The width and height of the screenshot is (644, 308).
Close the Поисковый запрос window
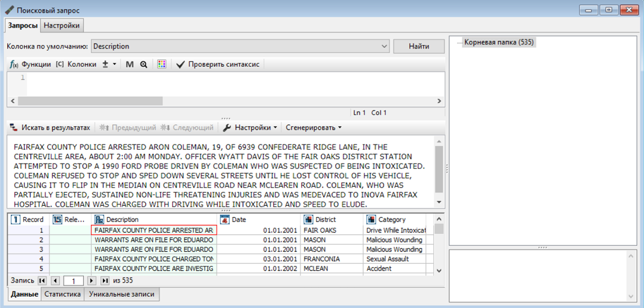pyautogui.click(x=629, y=10)
